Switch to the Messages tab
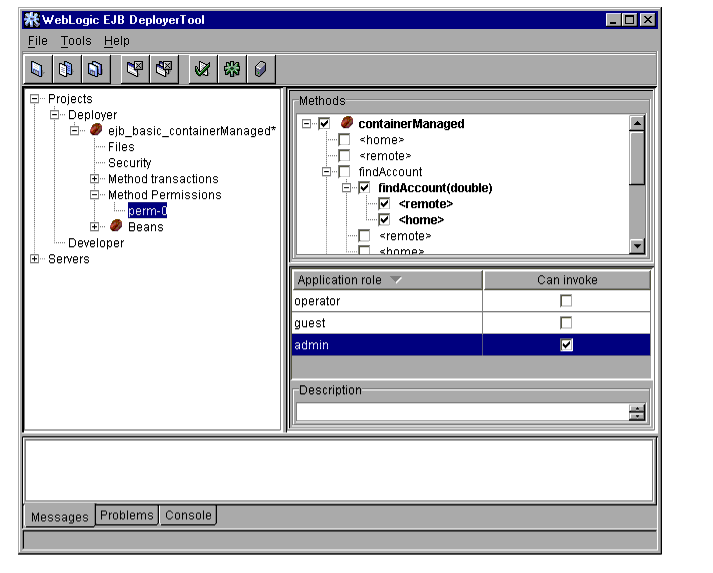The image size is (713, 573). click(x=60, y=516)
